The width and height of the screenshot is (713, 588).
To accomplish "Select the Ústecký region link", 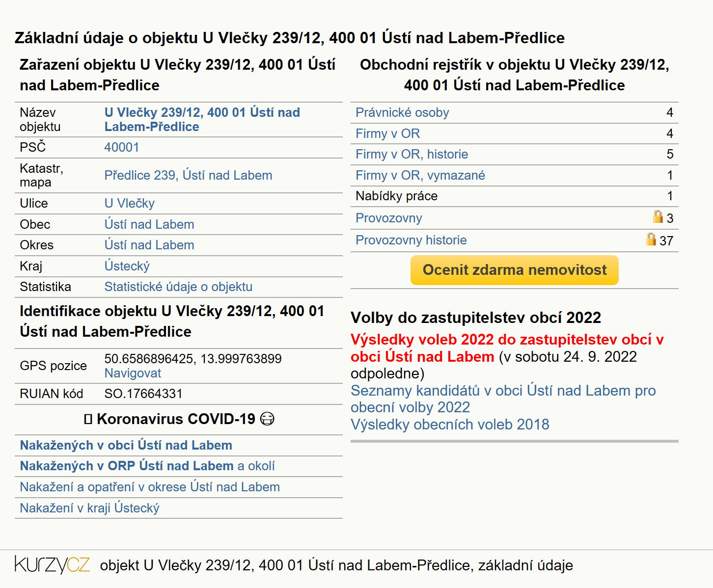I will click(x=127, y=266).
